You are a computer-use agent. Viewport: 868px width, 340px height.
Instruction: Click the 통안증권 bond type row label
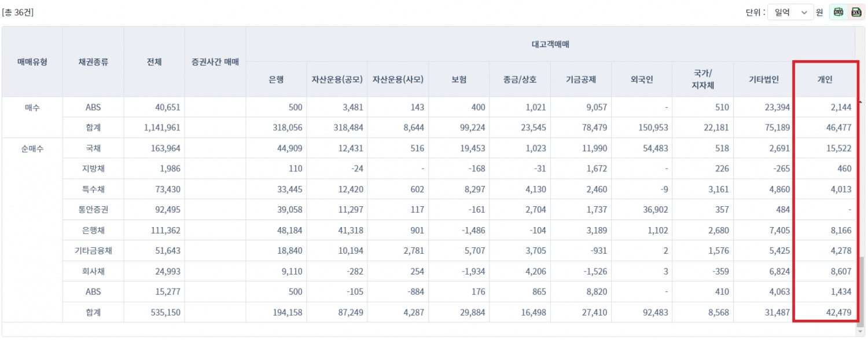[93, 210]
